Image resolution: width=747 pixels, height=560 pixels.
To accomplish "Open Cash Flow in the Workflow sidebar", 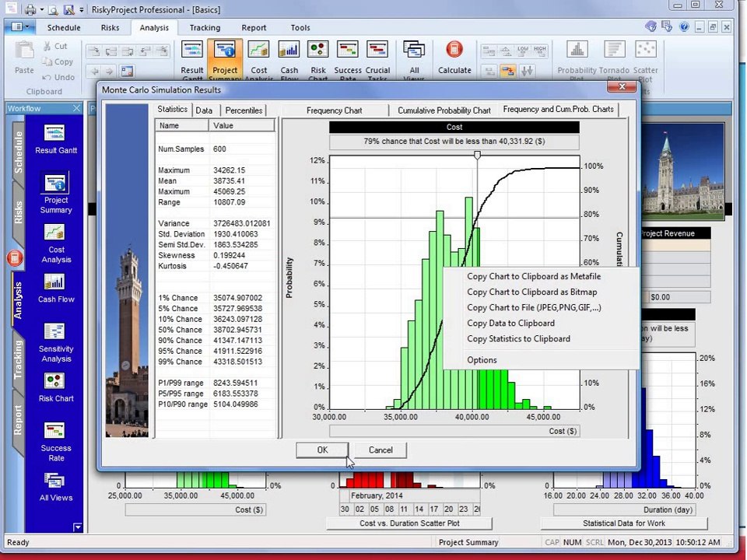I will [56, 288].
